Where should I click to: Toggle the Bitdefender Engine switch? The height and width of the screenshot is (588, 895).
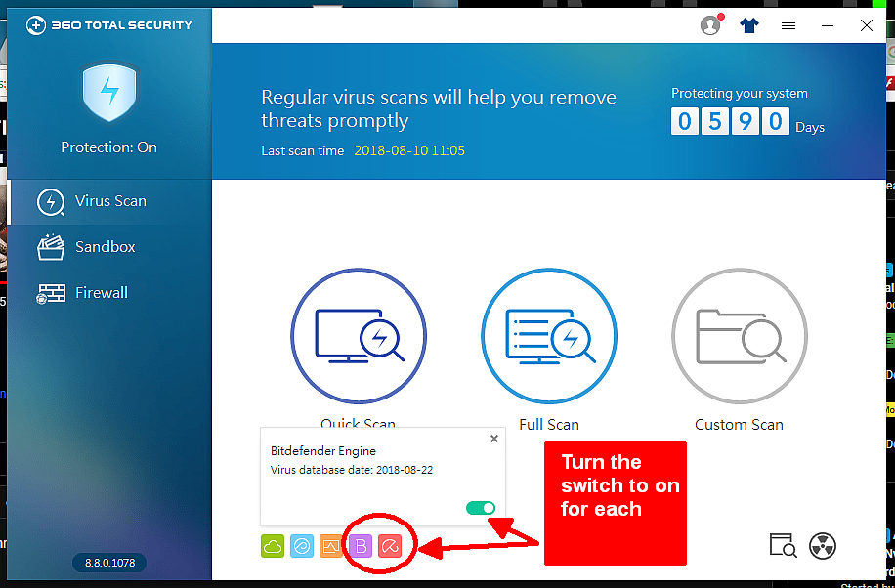click(x=481, y=508)
